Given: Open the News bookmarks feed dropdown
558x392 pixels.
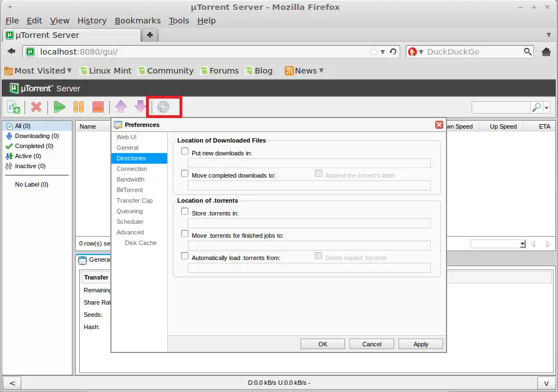Looking at the screenshot, I should [304, 71].
